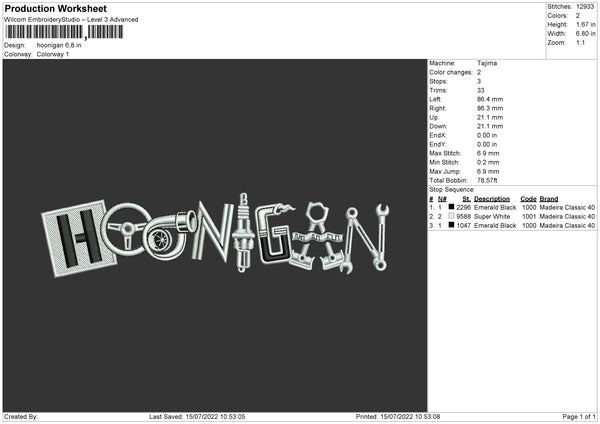Image resolution: width=600 pixels, height=424 pixels.
Task: Click the Stop Sequence heading
Action: pyautogui.click(x=452, y=190)
